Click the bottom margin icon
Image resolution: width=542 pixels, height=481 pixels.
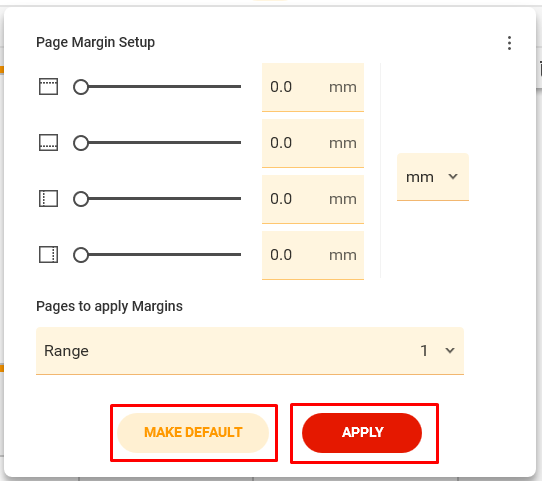[48, 143]
